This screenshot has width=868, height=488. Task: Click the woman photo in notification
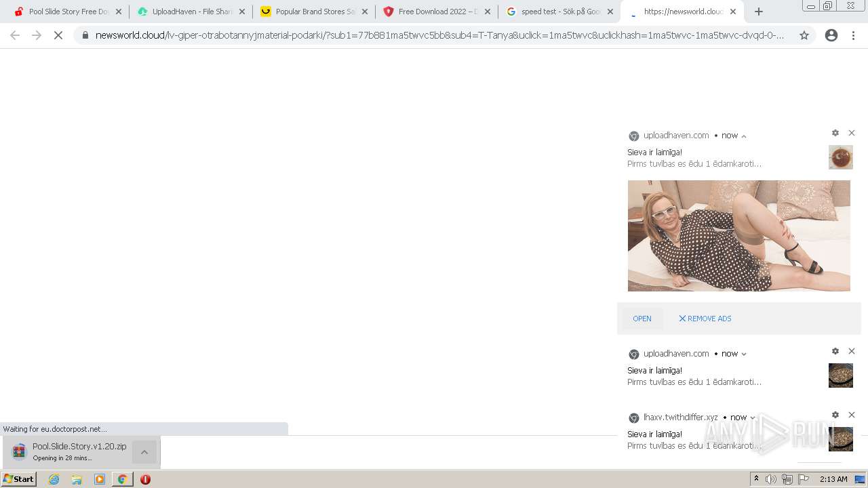tap(738, 236)
